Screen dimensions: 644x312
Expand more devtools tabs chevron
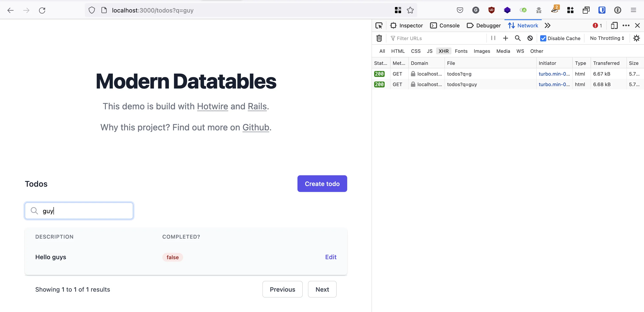(547, 25)
